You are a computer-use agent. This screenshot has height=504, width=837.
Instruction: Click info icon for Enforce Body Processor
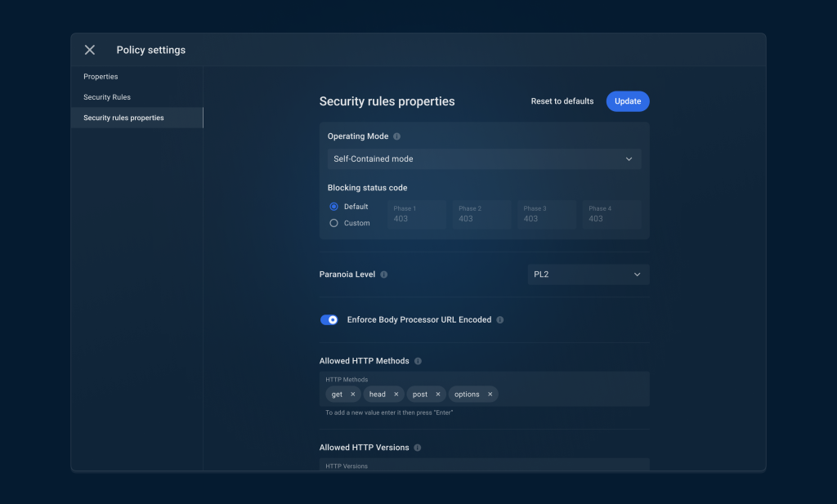coord(500,320)
